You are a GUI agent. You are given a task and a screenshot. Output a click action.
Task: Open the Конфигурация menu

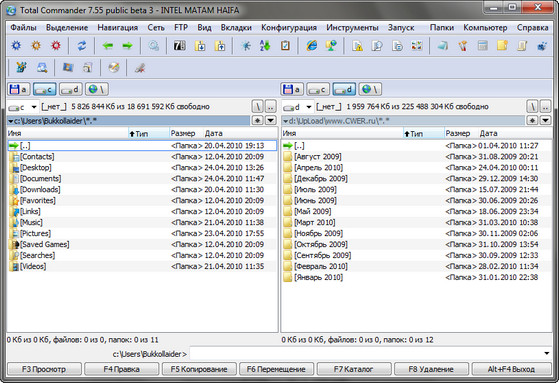pos(289,27)
